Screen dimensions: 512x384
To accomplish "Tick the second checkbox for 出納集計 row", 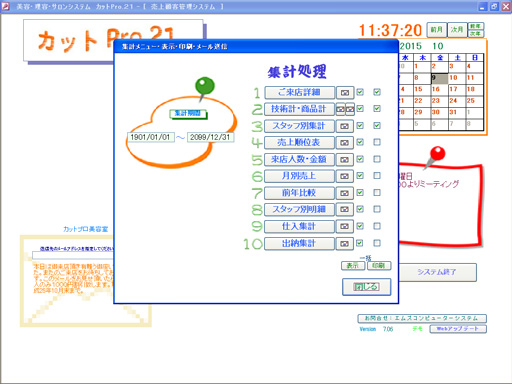I will [377, 243].
